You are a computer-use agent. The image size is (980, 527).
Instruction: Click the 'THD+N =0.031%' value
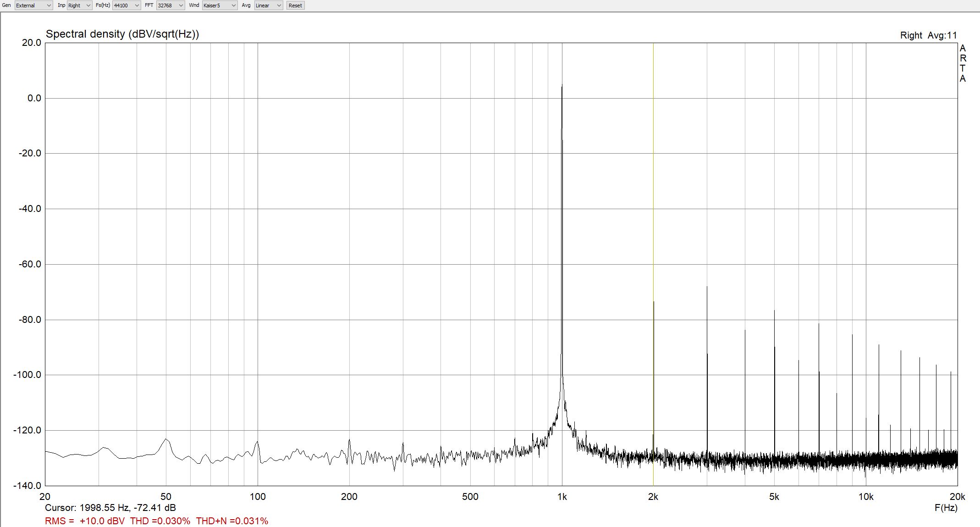click(x=232, y=521)
